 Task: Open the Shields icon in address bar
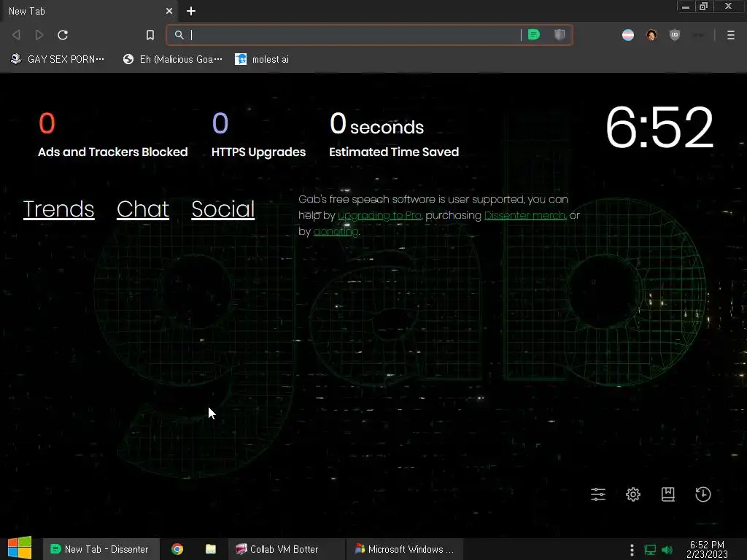560,35
